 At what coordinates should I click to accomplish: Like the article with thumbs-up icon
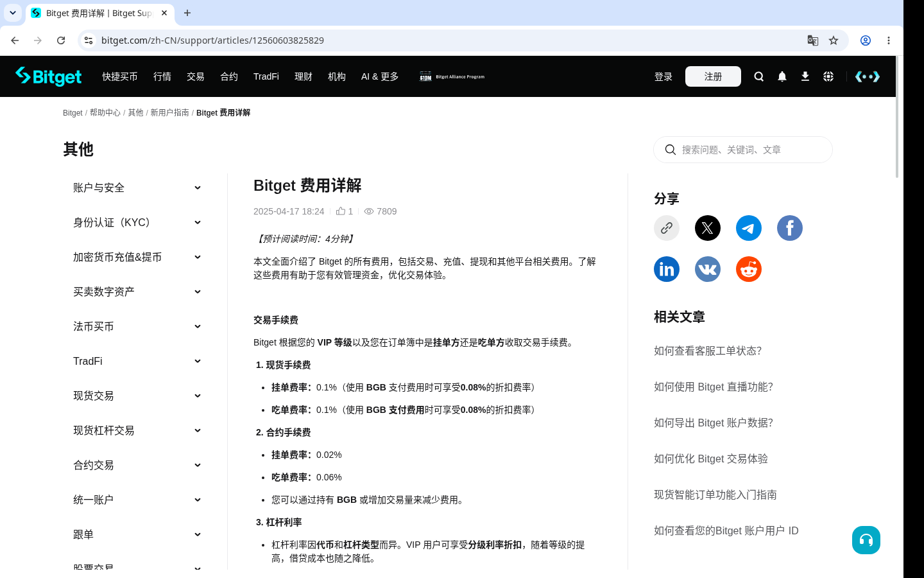click(341, 211)
